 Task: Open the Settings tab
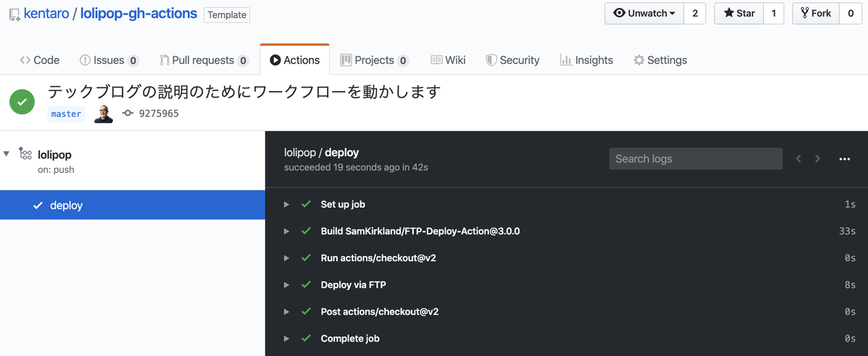(x=660, y=60)
